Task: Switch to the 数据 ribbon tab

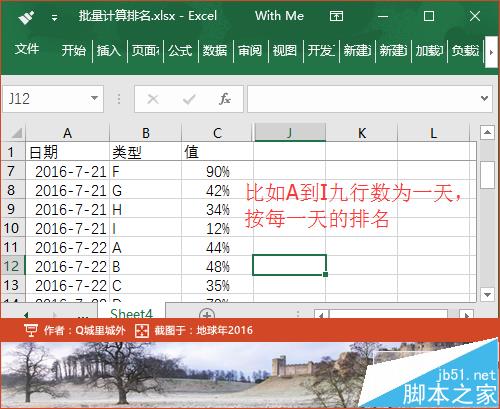Action: (215, 51)
